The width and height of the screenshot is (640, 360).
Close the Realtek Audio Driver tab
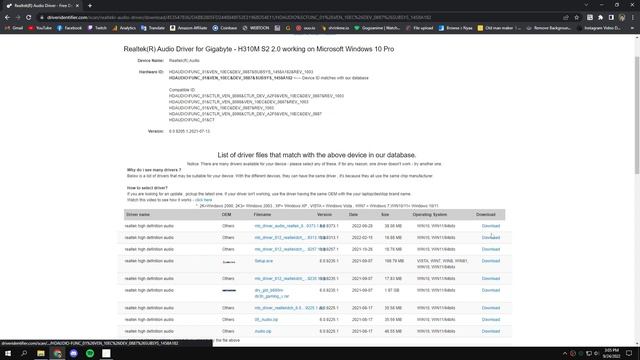(77, 6)
